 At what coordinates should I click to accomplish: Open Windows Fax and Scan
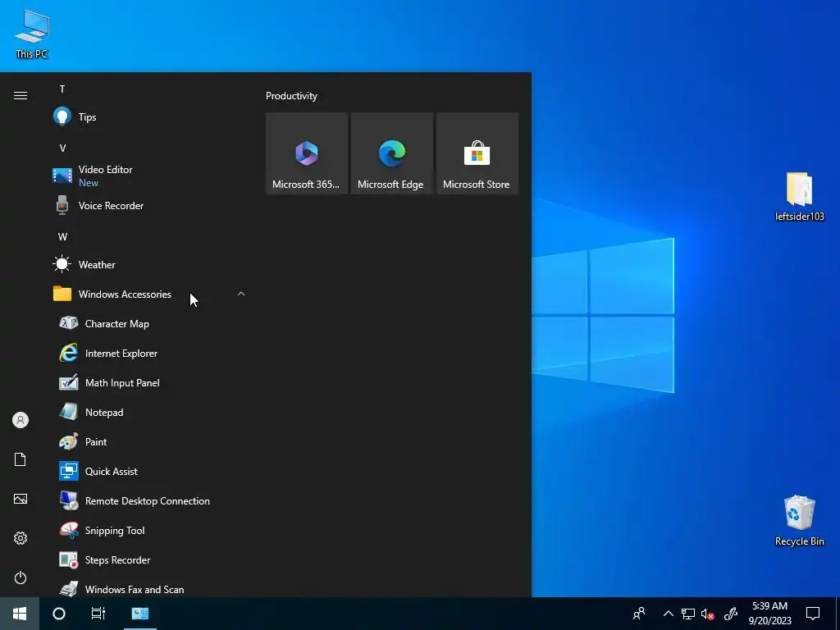click(x=148, y=589)
